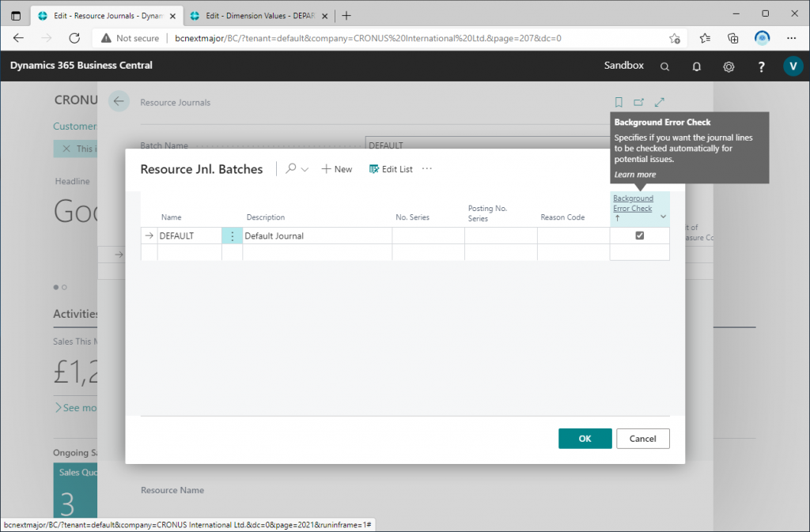
Task: Click New in the dialog toolbar
Action: (337, 169)
